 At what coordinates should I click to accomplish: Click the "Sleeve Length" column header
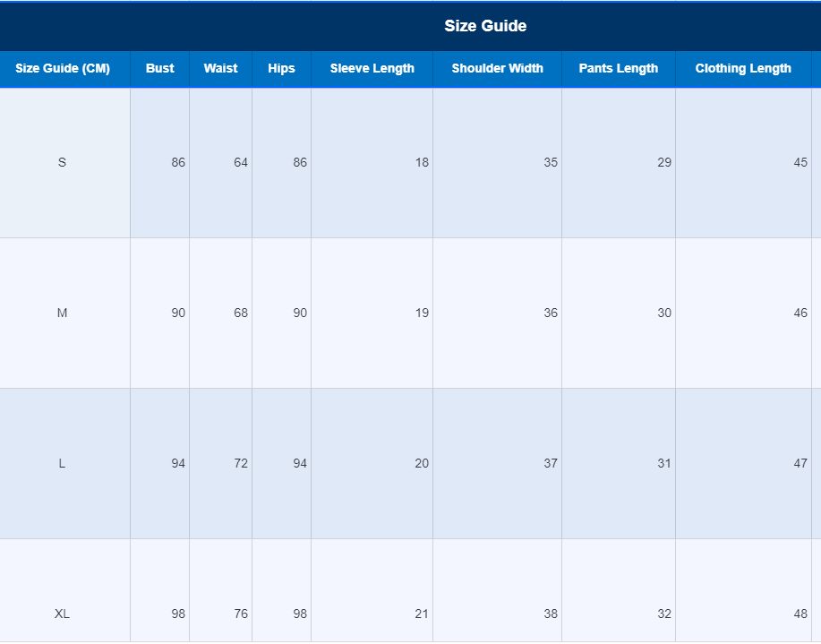(x=372, y=69)
